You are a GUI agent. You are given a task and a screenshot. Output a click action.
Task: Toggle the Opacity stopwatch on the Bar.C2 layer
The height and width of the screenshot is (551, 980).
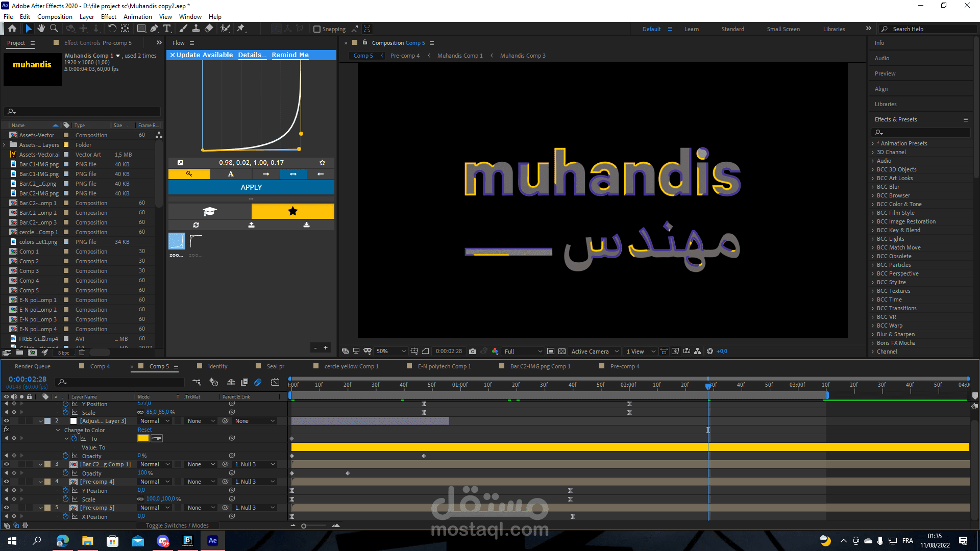[x=65, y=473]
